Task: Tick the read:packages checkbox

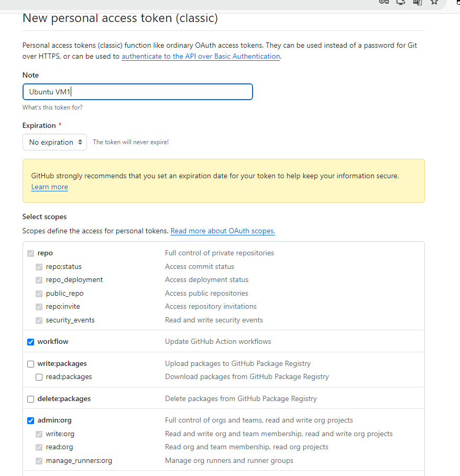Action: pos(39,377)
